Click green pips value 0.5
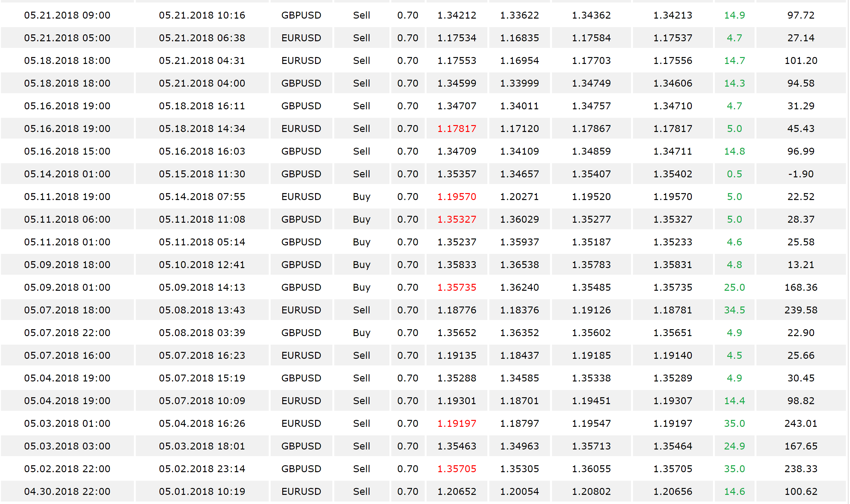850x504 pixels. 735,174
